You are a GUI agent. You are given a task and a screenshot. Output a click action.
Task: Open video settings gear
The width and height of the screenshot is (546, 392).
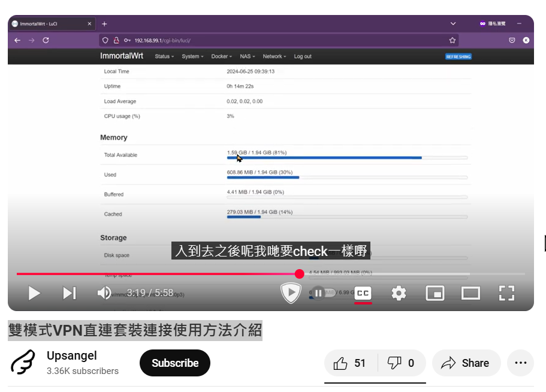[399, 293]
